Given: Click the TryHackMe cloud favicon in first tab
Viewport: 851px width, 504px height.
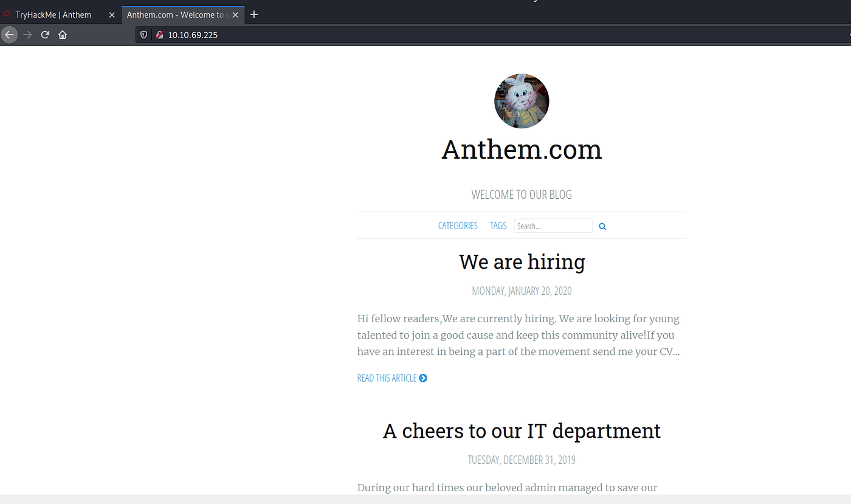Looking at the screenshot, I should (8, 15).
